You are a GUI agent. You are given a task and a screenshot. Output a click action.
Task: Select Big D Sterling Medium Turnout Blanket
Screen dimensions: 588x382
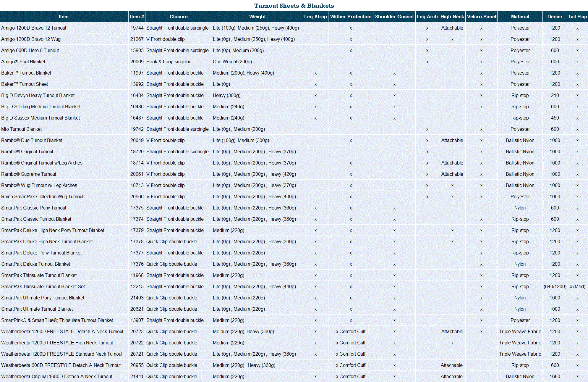[x=41, y=107]
